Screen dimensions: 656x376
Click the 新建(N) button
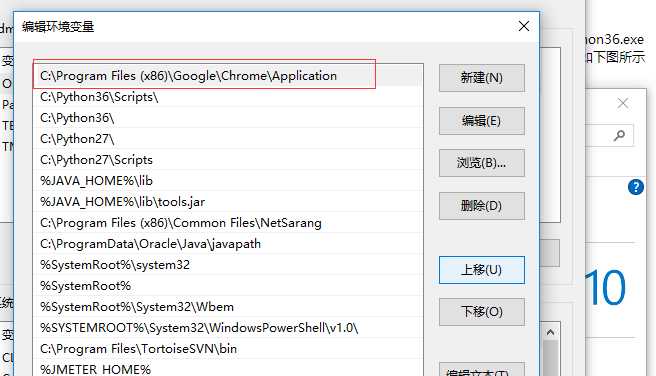(x=482, y=78)
